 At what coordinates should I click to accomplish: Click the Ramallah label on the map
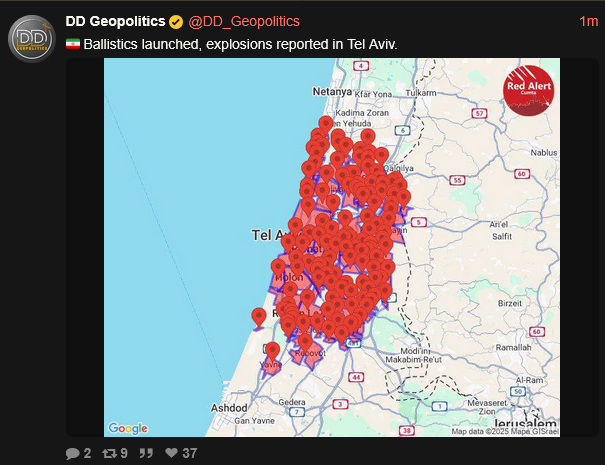click(513, 347)
